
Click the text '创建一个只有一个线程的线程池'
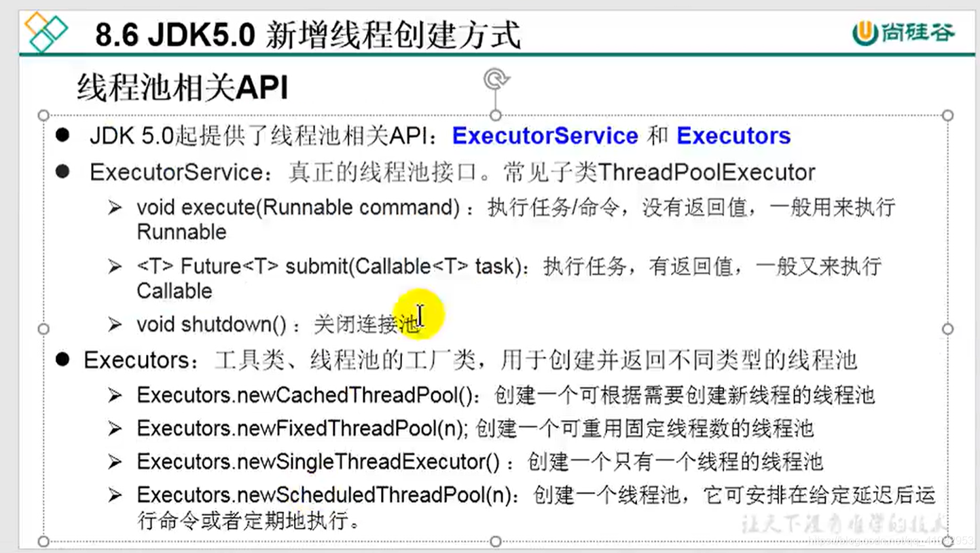[x=675, y=462]
